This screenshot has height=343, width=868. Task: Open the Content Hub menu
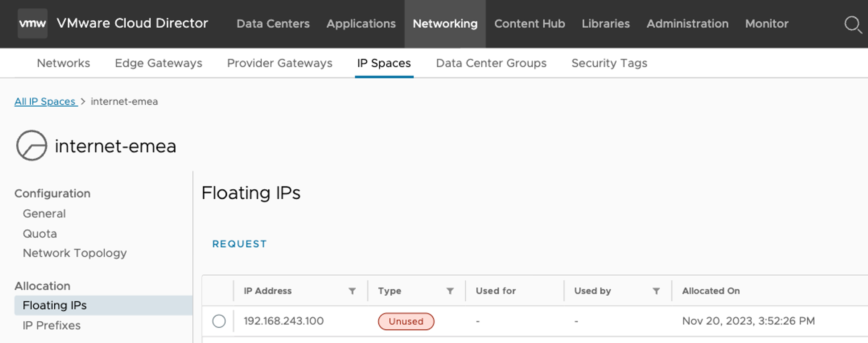pyautogui.click(x=529, y=23)
